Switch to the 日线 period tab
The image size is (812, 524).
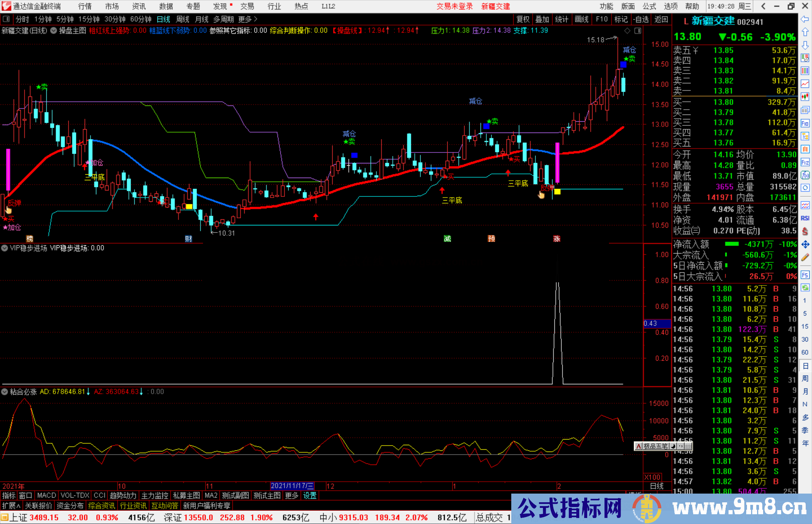pos(164,19)
